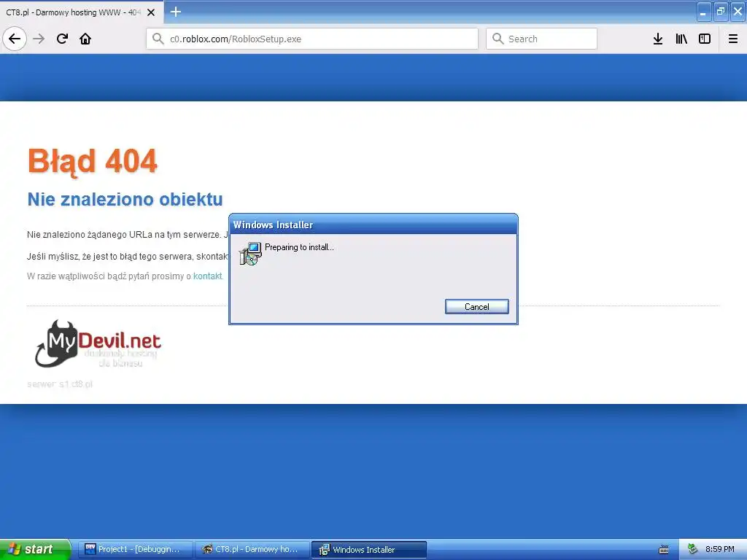747x560 pixels.
Task: Click the serwer: s1.ct8.pl text
Action: coord(60,384)
